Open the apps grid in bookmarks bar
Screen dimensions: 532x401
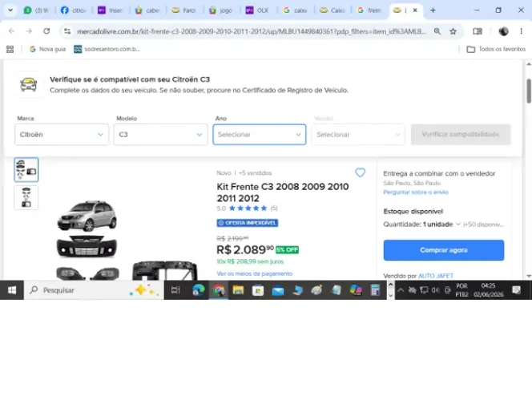10,49
